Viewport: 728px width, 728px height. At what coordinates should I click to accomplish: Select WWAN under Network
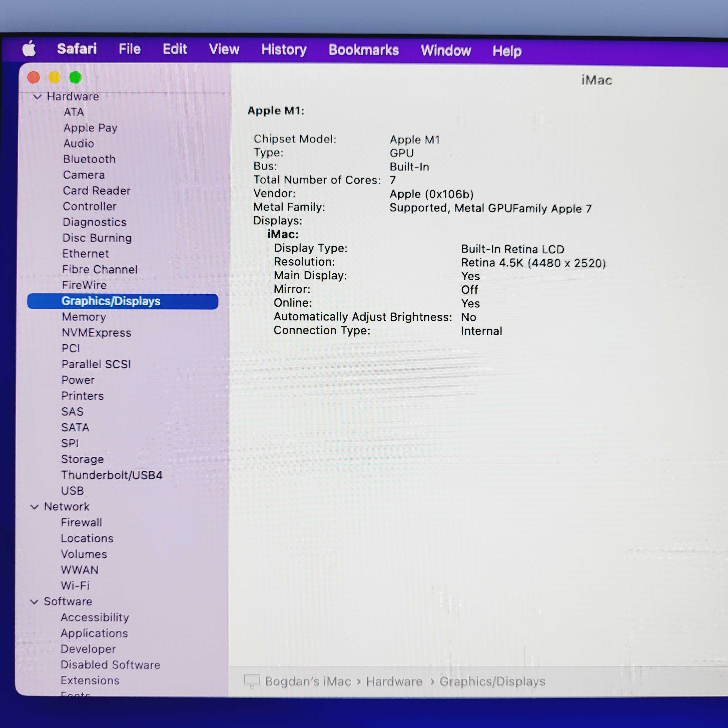pyautogui.click(x=80, y=570)
